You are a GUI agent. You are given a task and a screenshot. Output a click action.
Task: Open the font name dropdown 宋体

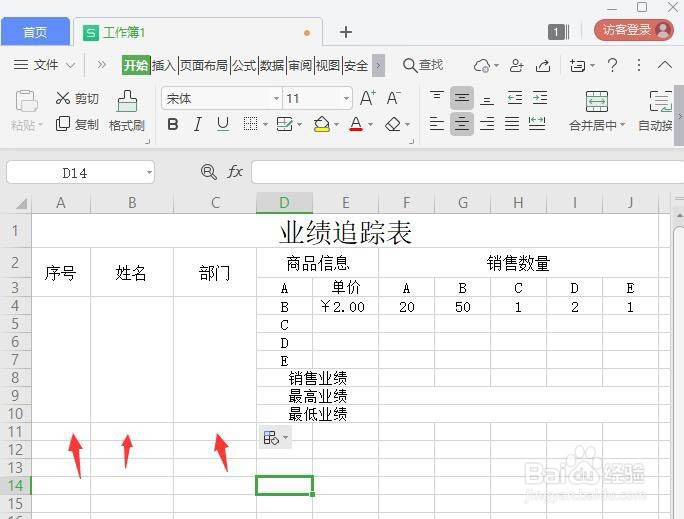277,99
